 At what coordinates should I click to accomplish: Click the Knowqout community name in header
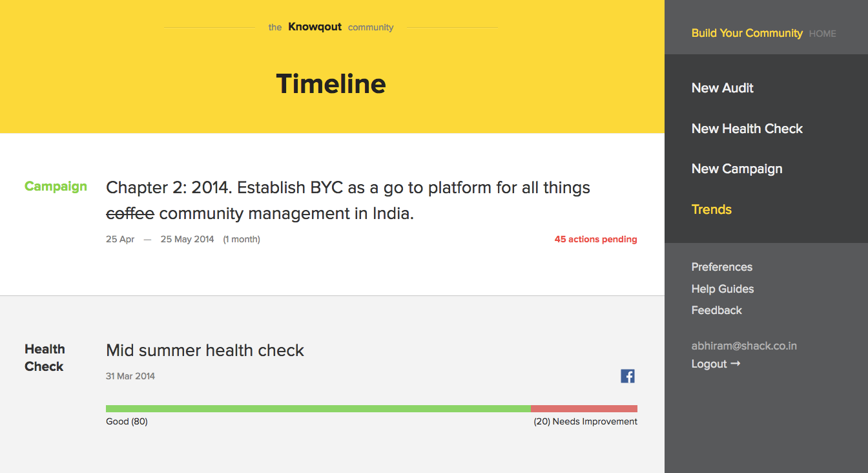(x=315, y=26)
